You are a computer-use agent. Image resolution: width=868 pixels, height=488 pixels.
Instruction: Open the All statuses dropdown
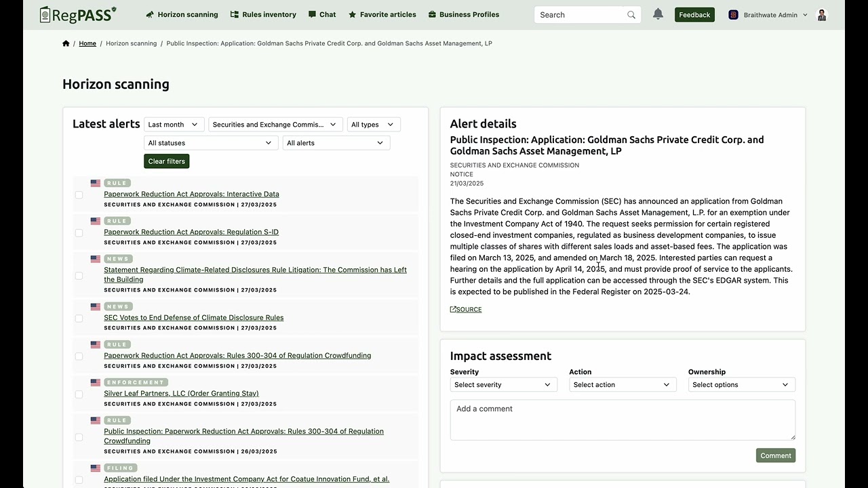[x=211, y=143]
